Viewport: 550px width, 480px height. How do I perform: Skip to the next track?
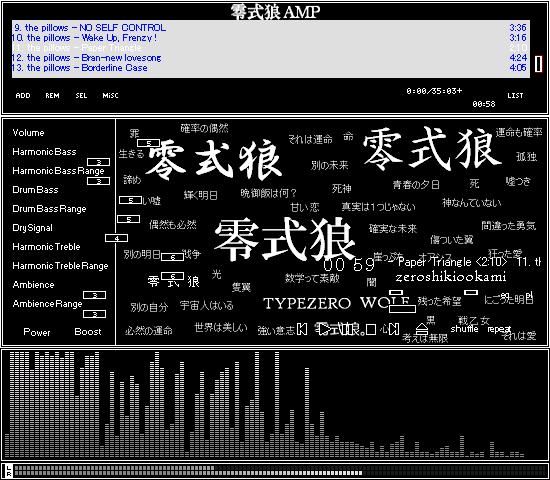394,329
